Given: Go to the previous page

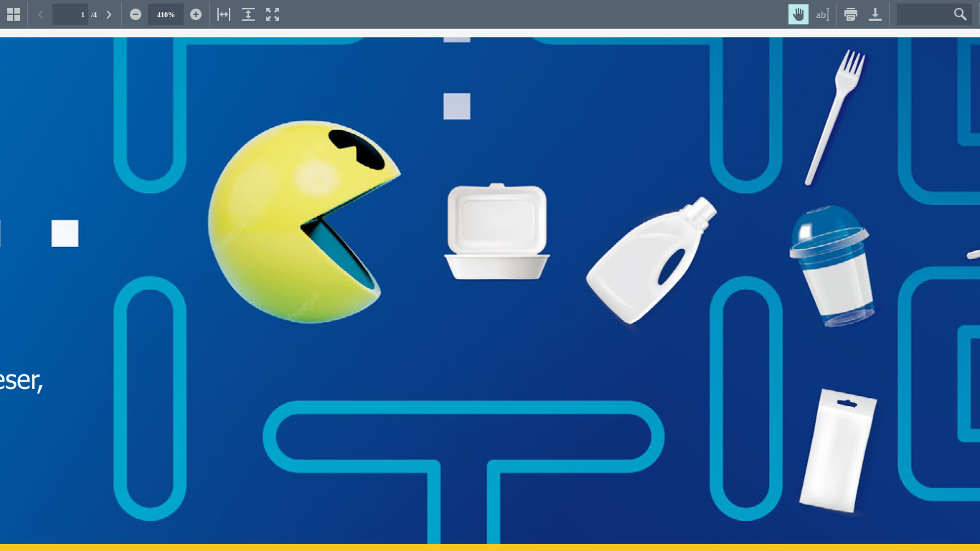Looking at the screenshot, I should (40, 14).
